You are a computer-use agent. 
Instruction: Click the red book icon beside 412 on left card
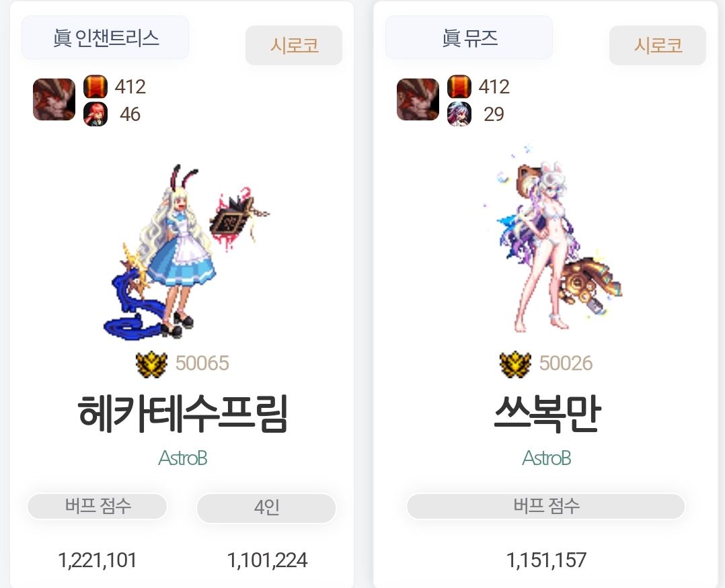click(x=96, y=87)
